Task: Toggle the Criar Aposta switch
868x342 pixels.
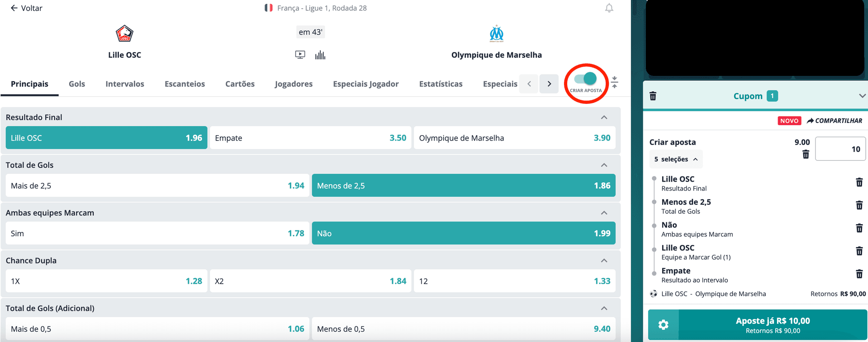Action: pos(586,79)
